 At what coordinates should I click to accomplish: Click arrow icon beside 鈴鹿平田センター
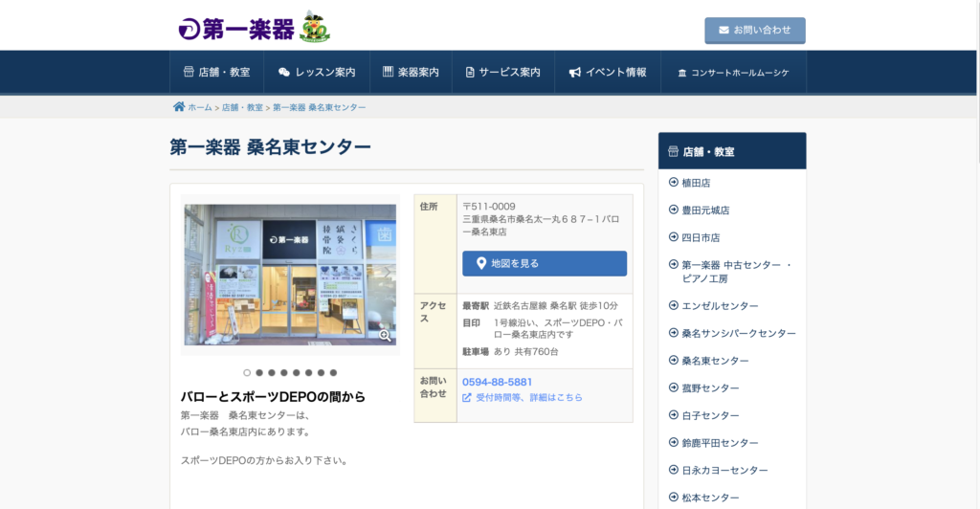673,443
